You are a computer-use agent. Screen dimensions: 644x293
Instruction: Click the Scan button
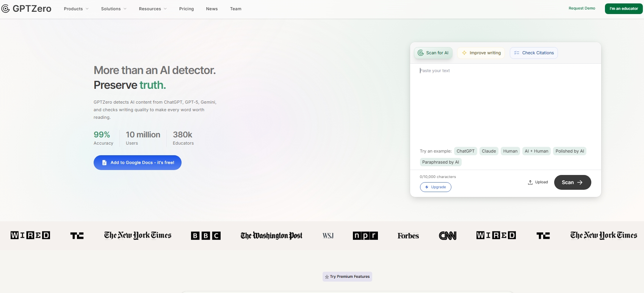pyautogui.click(x=572, y=182)
